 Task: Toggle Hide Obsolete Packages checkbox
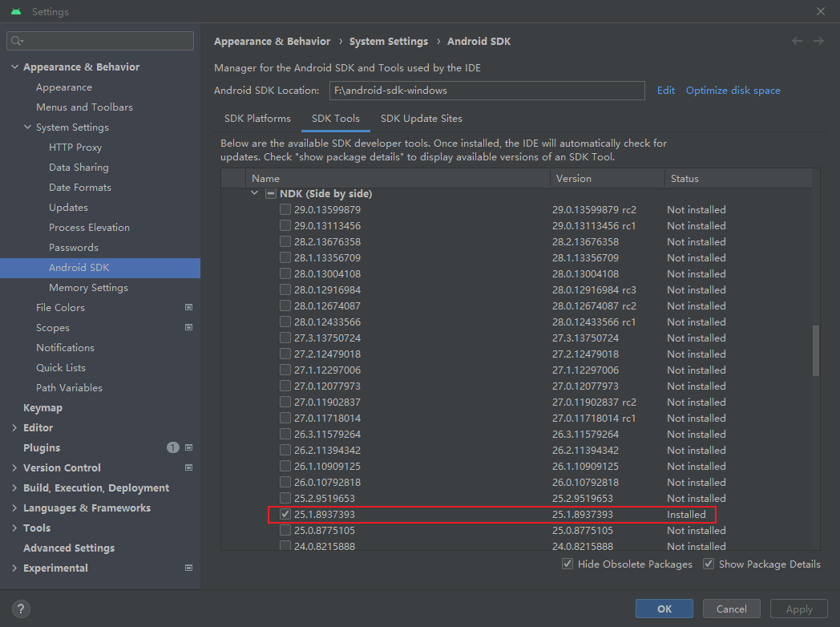[x=567, y=564]
